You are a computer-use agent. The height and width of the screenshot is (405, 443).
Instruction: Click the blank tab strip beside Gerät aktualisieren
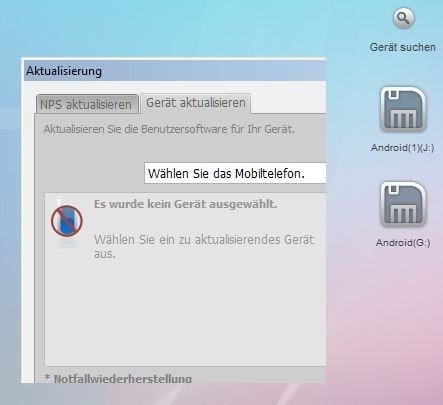(x=288, y=103)
